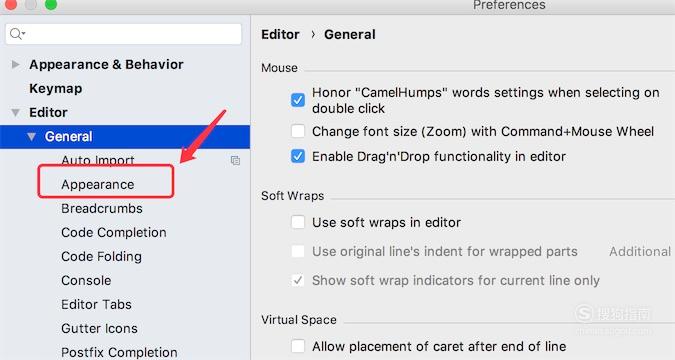The width and height of the screenshot is (675, 360).
Task: Enable Honor CamelHumps words checkbox
Action: (x=297, y=100)
